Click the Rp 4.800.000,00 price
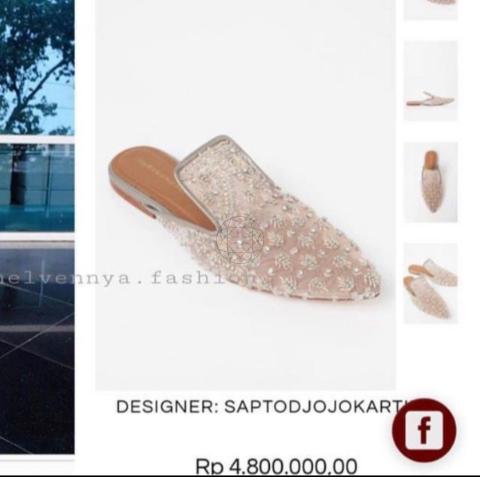The height and width of the screenshot is (480, 480). coord(276,466)
